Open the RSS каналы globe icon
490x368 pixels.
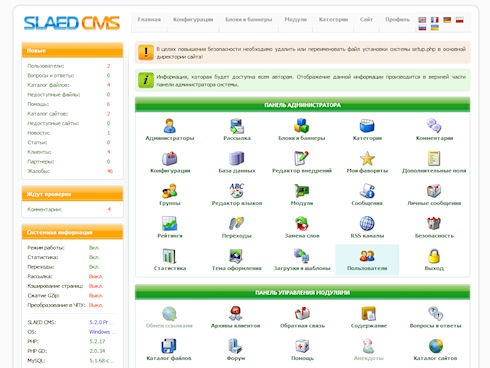click(x=367, y=223)
